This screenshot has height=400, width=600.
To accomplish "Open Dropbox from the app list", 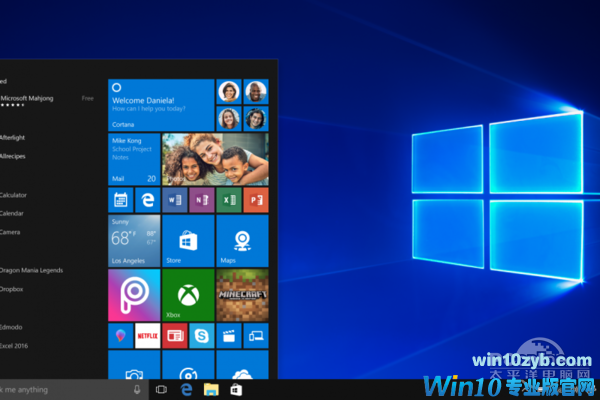I will coord(11,289).
